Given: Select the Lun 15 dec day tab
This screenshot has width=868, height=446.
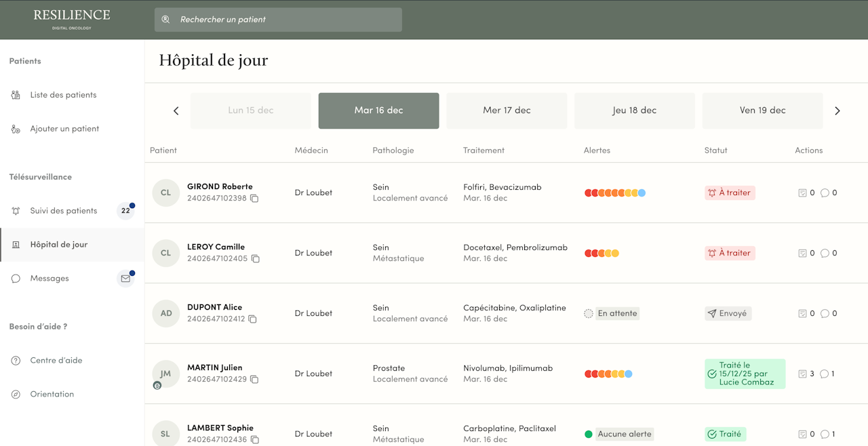Looking at the screenshot, I should tap(251, 110).
